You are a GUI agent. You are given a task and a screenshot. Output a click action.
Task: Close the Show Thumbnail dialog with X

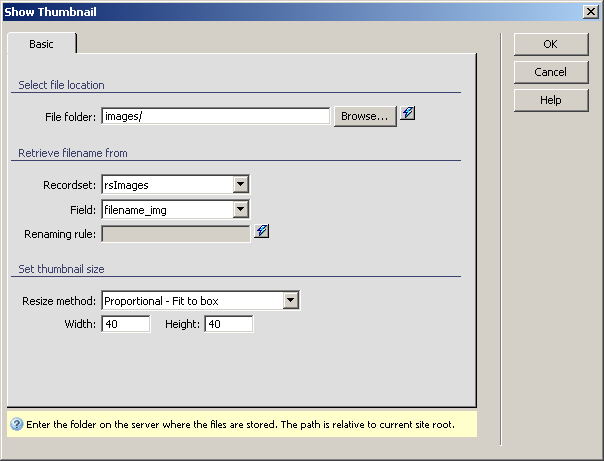591,11
